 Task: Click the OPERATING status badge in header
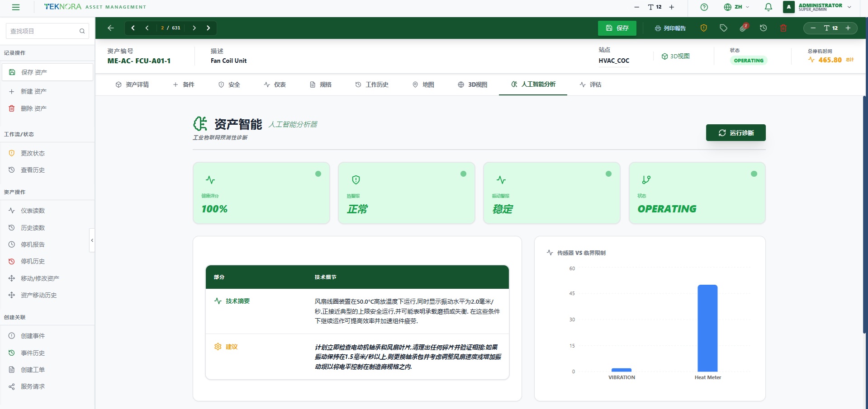tap(749, 61)
